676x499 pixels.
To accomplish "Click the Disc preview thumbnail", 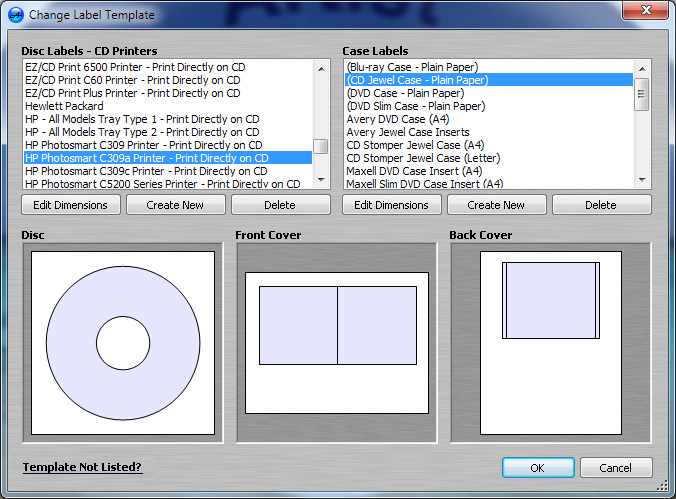I will [x=123, y=343].
